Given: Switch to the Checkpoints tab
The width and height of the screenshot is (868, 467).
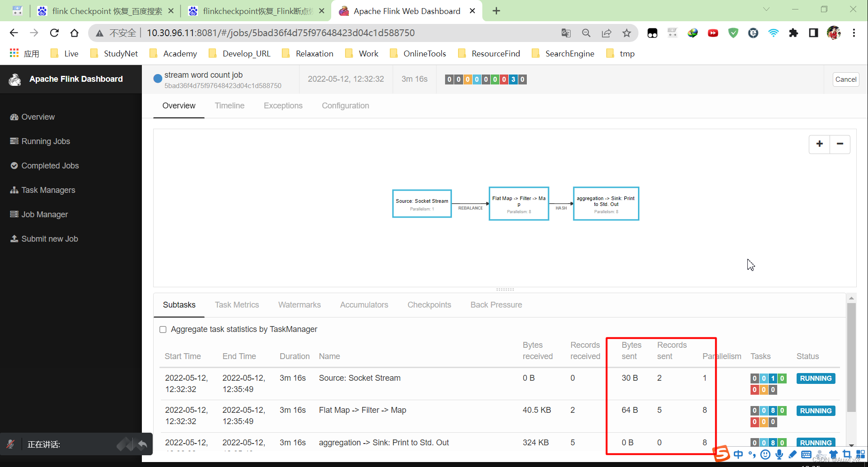Looking at the screenshot, I should (429, 305).
